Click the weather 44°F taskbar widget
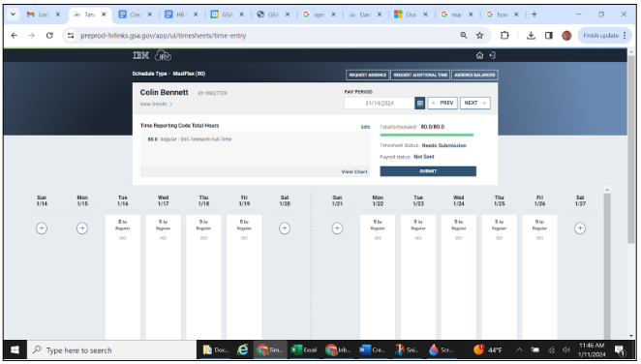Viewport: 641px width, 364px height. click(x=487, y=350)
